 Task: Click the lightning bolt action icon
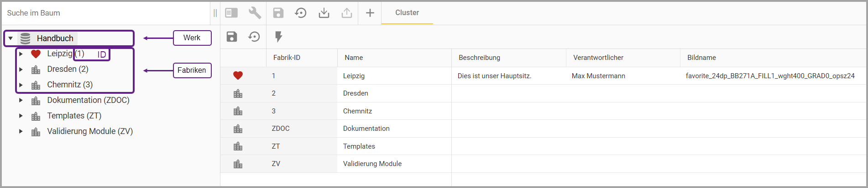tap(278, 37)
